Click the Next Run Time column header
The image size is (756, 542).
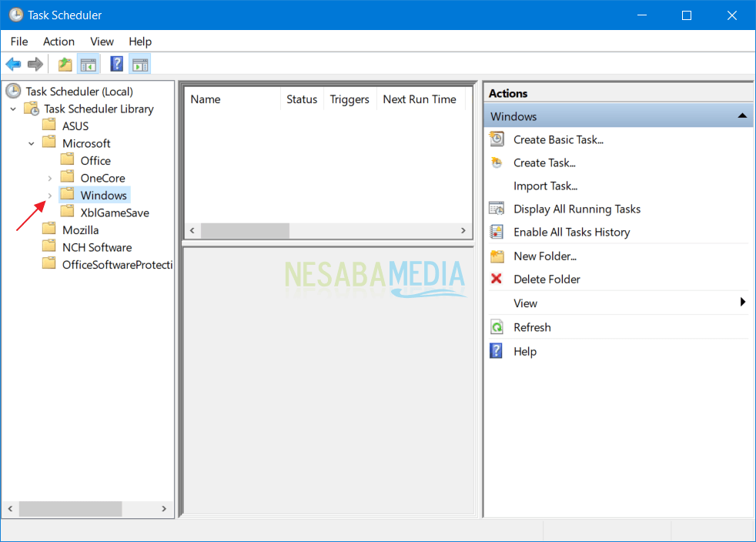coord(420,99)
